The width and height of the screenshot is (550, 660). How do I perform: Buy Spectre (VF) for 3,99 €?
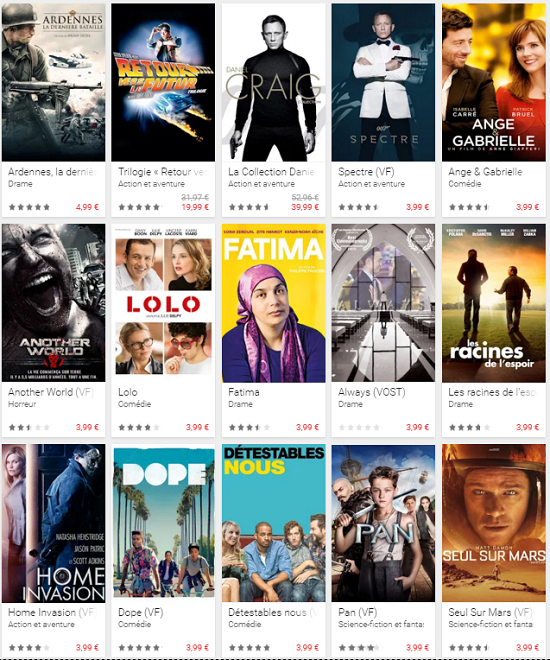click(417, 207)
